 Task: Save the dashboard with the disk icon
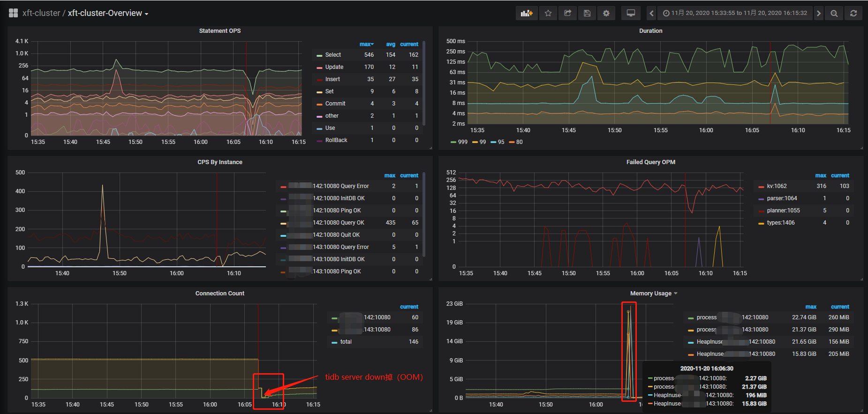click(587, 13)
